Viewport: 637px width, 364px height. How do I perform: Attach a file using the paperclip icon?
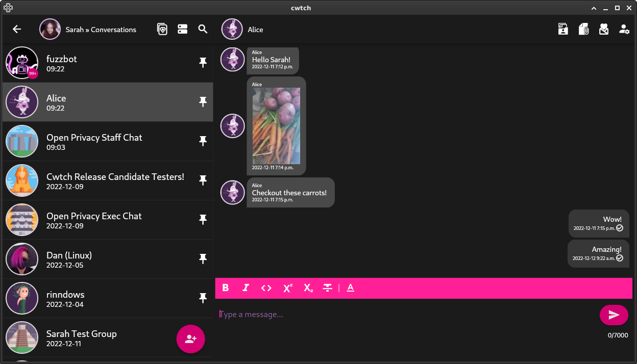point(583,29)
